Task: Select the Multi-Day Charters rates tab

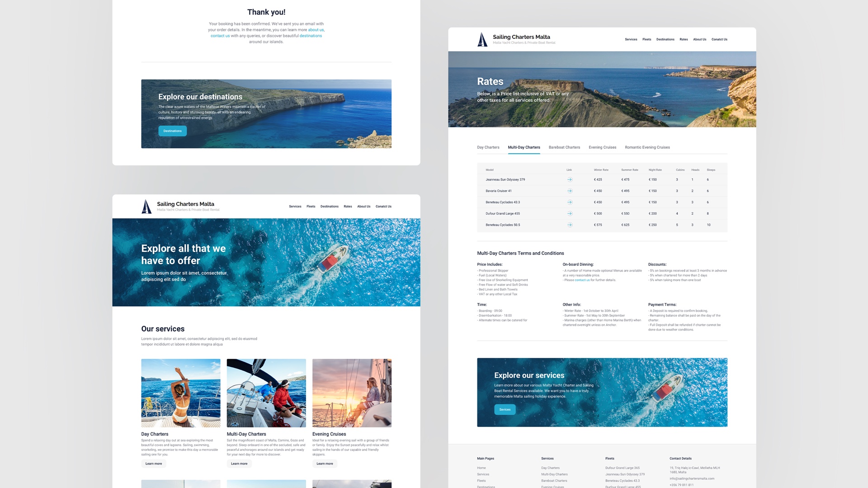Action: tap(524, 147)
